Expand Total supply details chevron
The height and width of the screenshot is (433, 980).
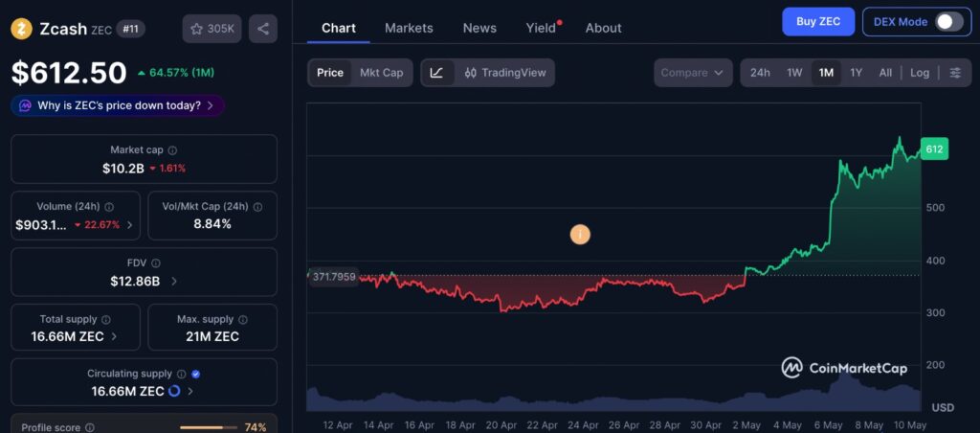click(115, 336)
